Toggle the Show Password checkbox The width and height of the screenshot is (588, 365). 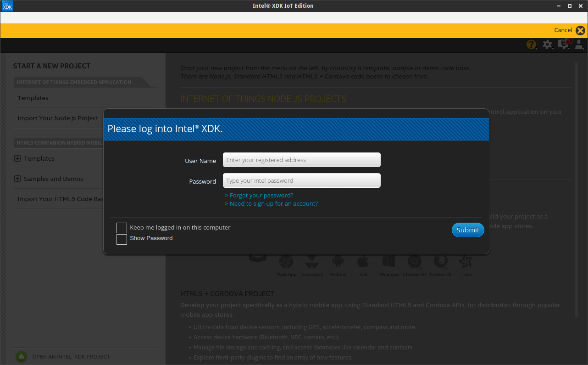tap(122, 239)
